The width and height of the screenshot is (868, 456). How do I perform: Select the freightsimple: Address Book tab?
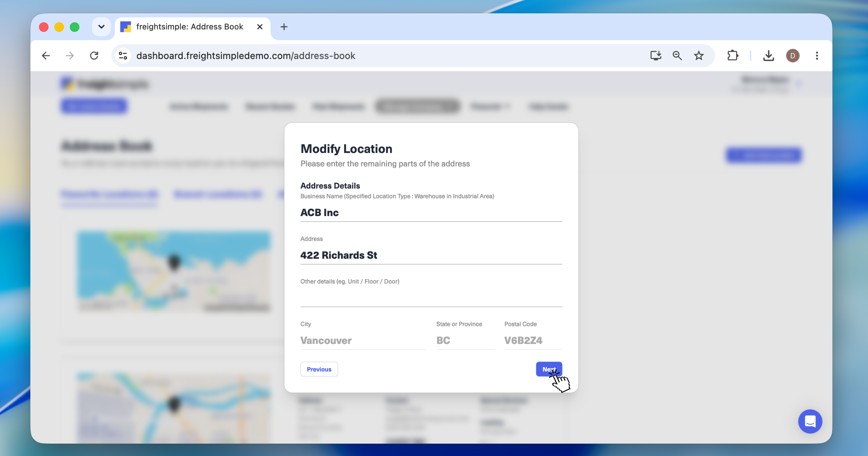[x=192, y=27]
